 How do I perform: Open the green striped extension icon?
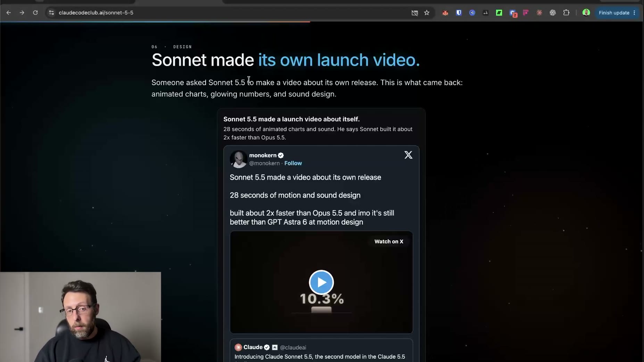pyautogui.click(x=499, y=13)
